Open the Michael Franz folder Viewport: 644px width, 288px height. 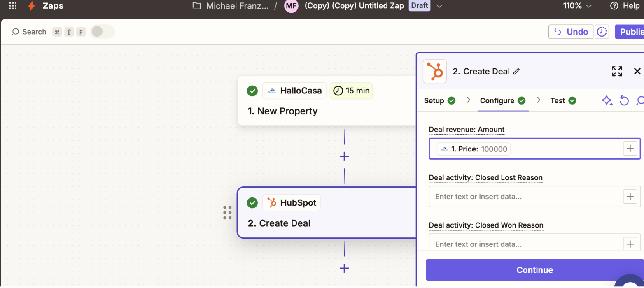[231, 6]
